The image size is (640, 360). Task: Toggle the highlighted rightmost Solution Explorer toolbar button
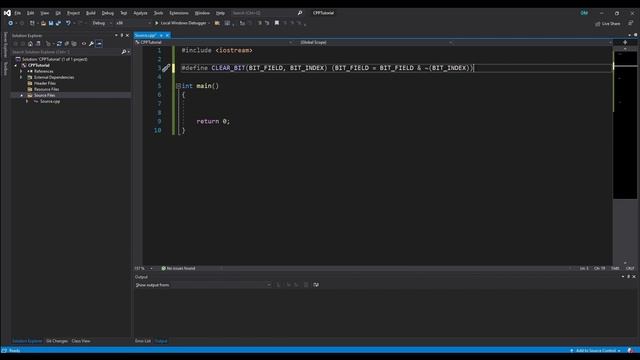[x=99, y=44]
